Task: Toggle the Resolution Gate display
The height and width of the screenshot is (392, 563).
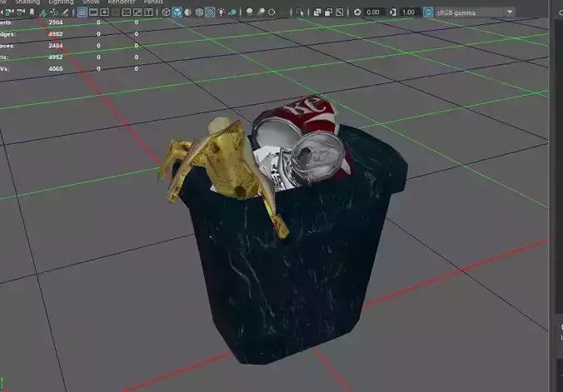Action: 104,12
